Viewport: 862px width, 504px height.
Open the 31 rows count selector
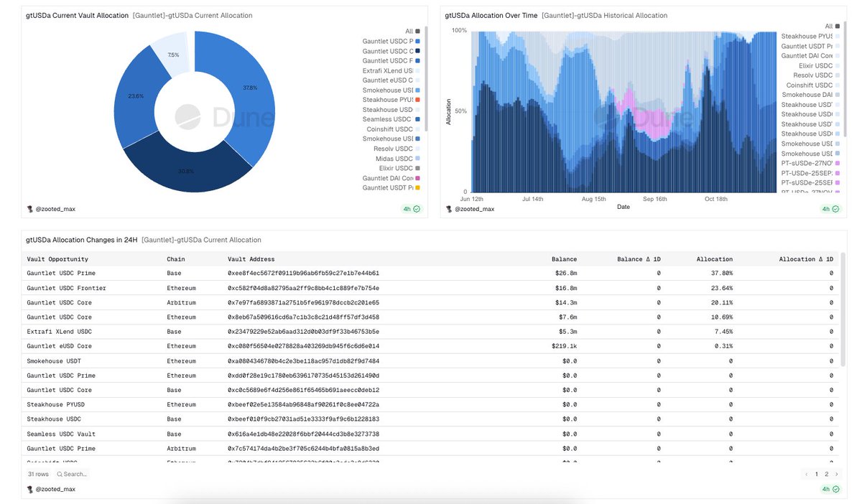coord(37,474)
